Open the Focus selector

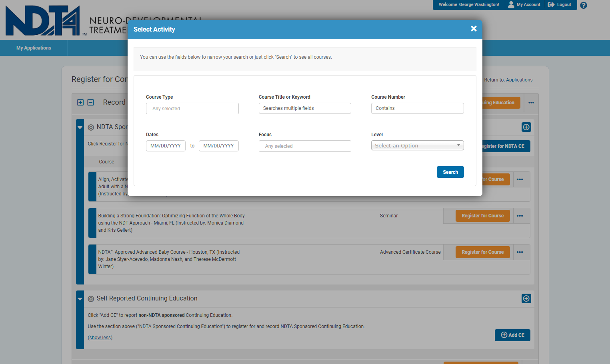click(x=305, y=146)
